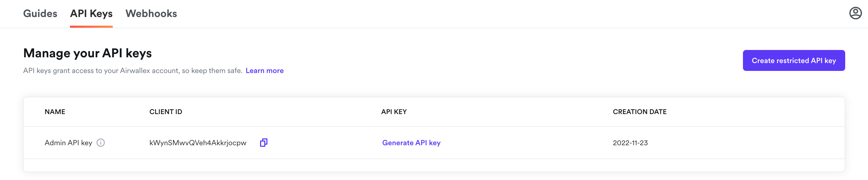The height and width of the screenshot is (180, 868).
Task: Click the Generate API key link
Action: 411,143
